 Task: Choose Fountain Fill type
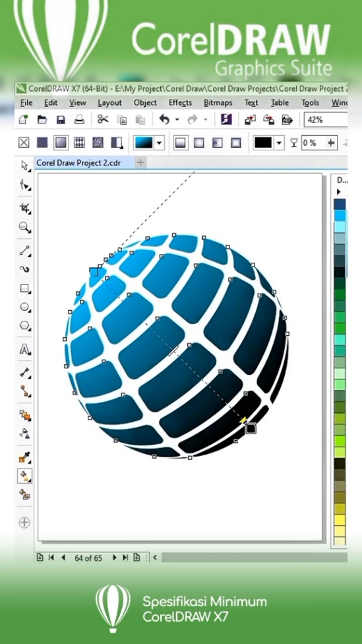pos(61,143)
